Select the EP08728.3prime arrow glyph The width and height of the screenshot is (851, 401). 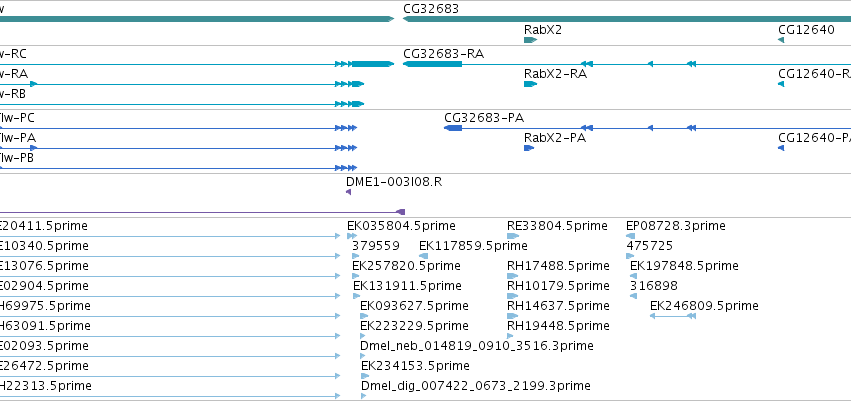click(x=630, y=236)
